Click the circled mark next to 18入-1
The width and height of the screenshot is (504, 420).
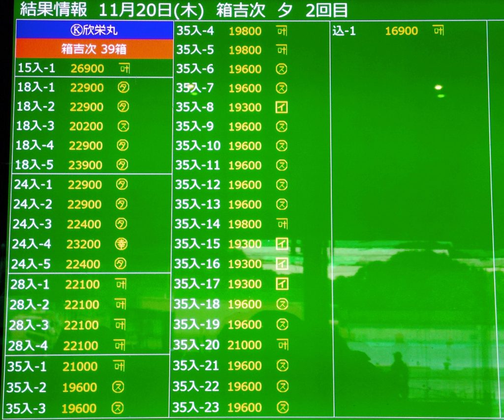[123, 88]
